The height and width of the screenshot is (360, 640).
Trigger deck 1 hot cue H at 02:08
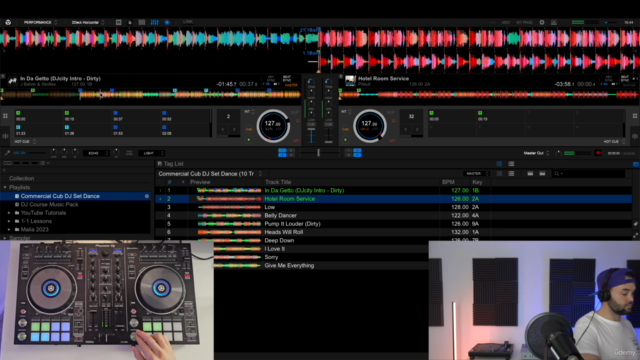[185, 130]
